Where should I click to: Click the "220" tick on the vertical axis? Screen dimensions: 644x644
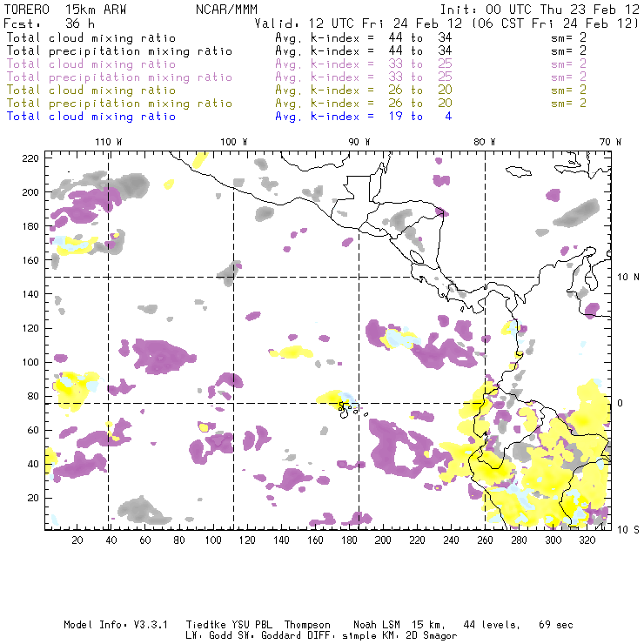30,158
